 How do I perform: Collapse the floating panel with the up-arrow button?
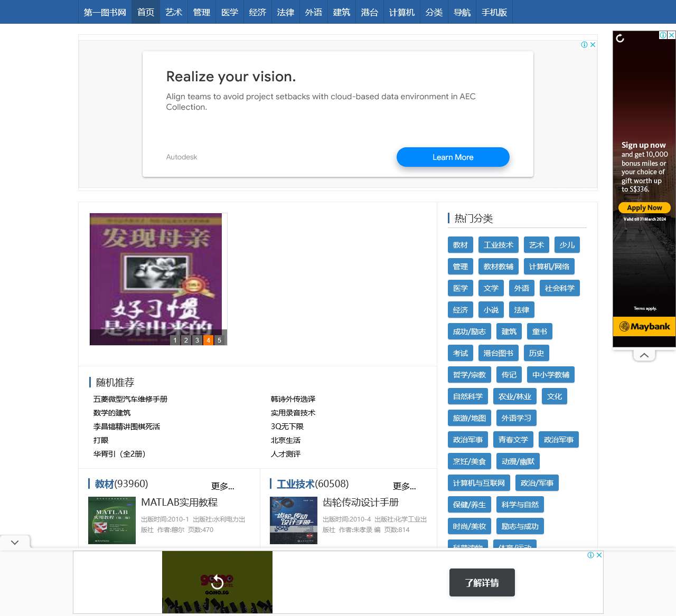pyautogui.click(x=644, y=354)
